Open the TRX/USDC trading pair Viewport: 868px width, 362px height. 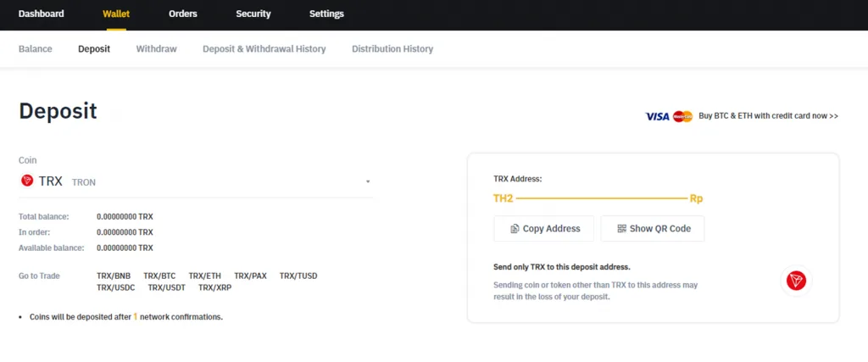click(115, 287)
